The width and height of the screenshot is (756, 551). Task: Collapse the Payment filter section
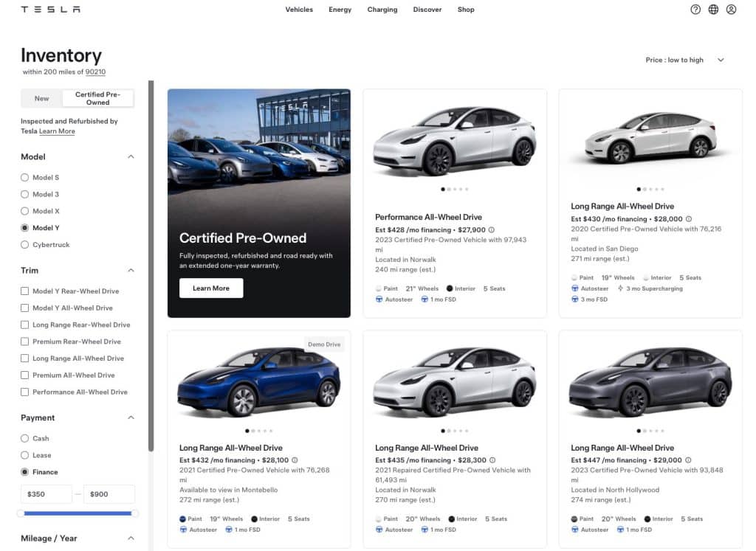pyautogui.click(x=131, y=417)
